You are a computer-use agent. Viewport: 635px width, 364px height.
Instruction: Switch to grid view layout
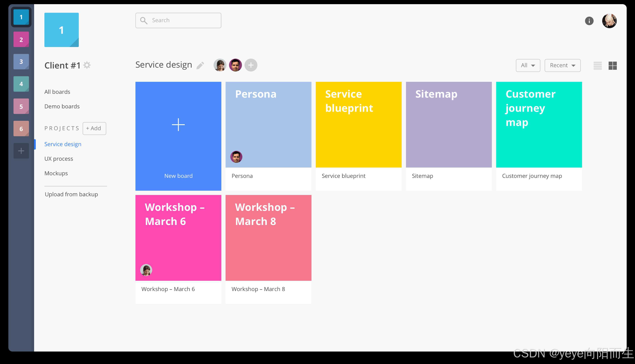coord(612,66)
